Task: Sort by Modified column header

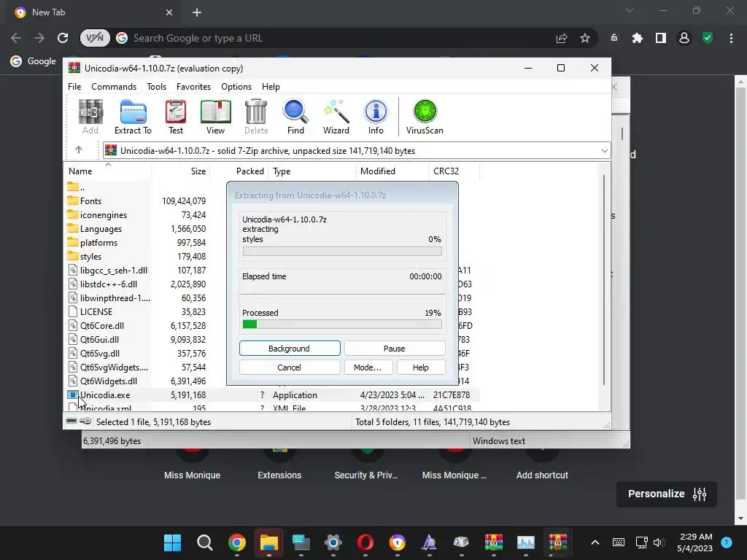Action: point(392,171)
